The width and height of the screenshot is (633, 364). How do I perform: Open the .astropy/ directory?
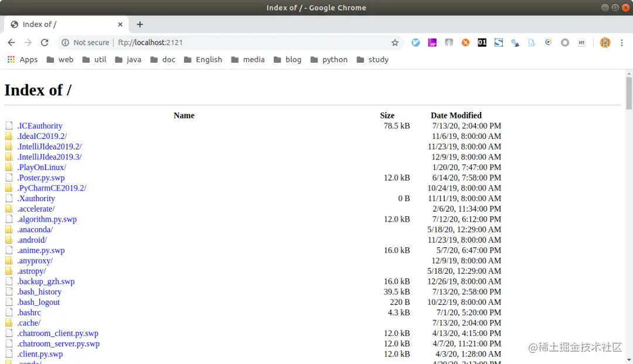coord(32,271)
